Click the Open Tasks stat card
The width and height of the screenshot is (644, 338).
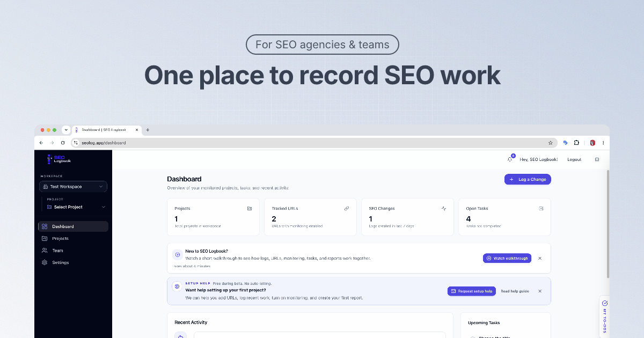[504, 217]
